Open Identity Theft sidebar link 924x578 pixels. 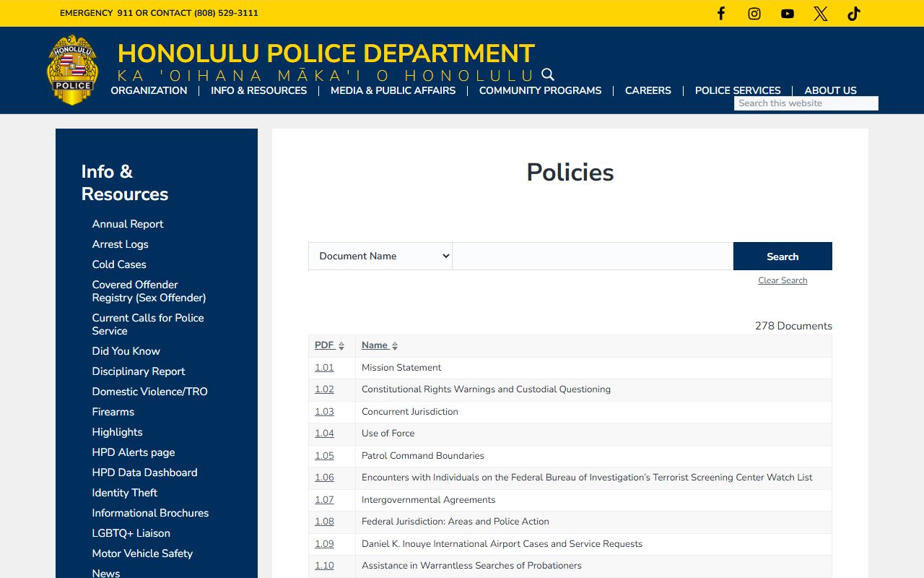(124, 493)
